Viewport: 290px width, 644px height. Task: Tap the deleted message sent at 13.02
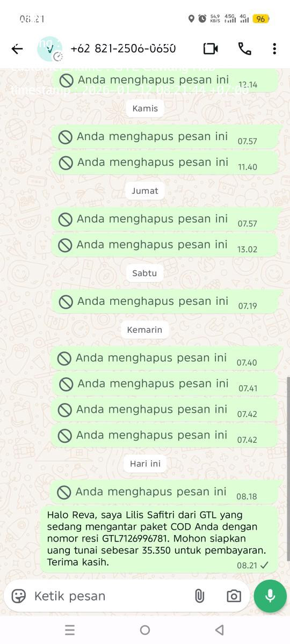coord(164,245)
